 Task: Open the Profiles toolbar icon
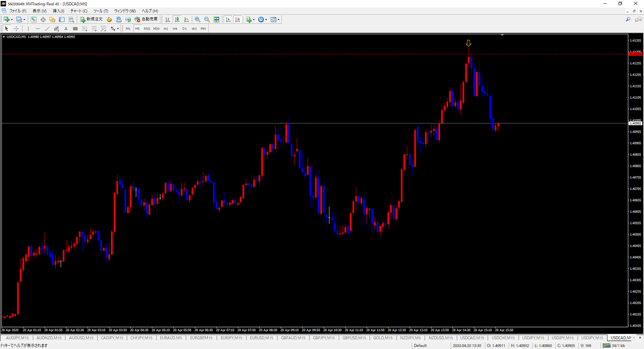click(18, 19)
